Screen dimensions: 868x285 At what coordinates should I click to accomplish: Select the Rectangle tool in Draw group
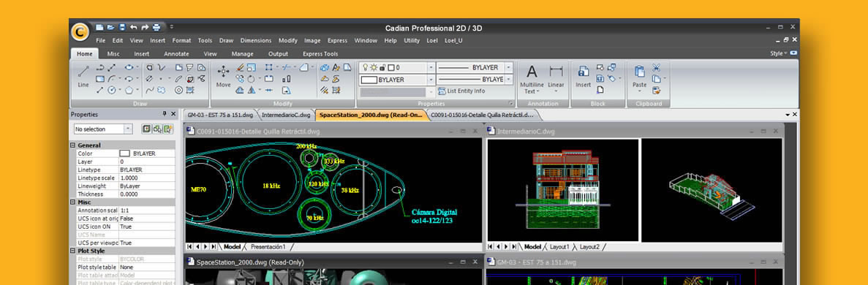[x=100, y=79]
